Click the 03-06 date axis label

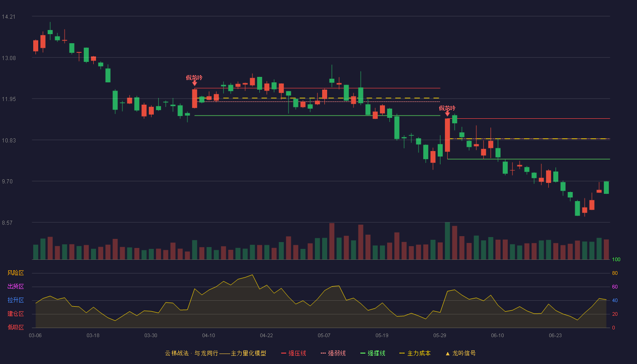tap(35, 335)
